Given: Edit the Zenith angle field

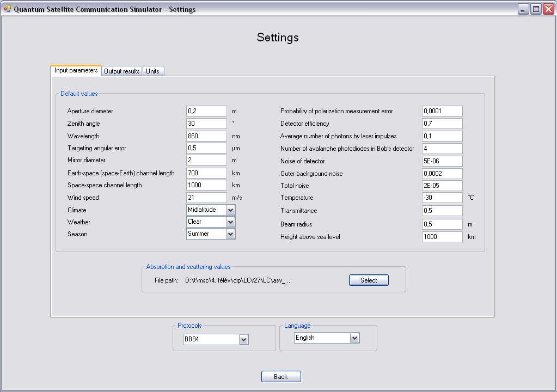Looking at the screenshot, I should pyautogui.click(x=206, y=123).
